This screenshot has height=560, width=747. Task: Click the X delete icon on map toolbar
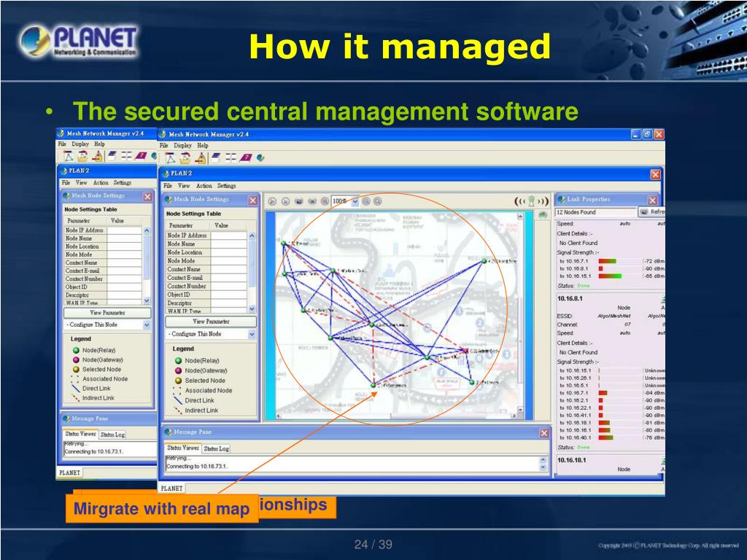(x=312, y=201)
